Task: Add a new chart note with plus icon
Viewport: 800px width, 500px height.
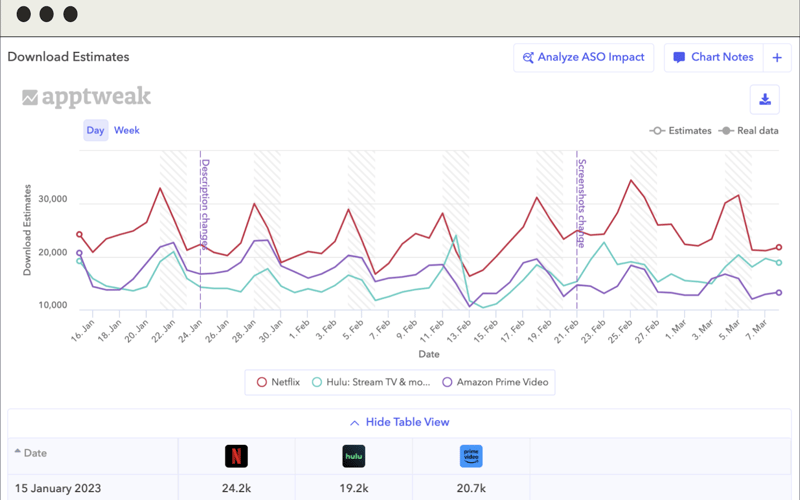Action: [777, 58]
